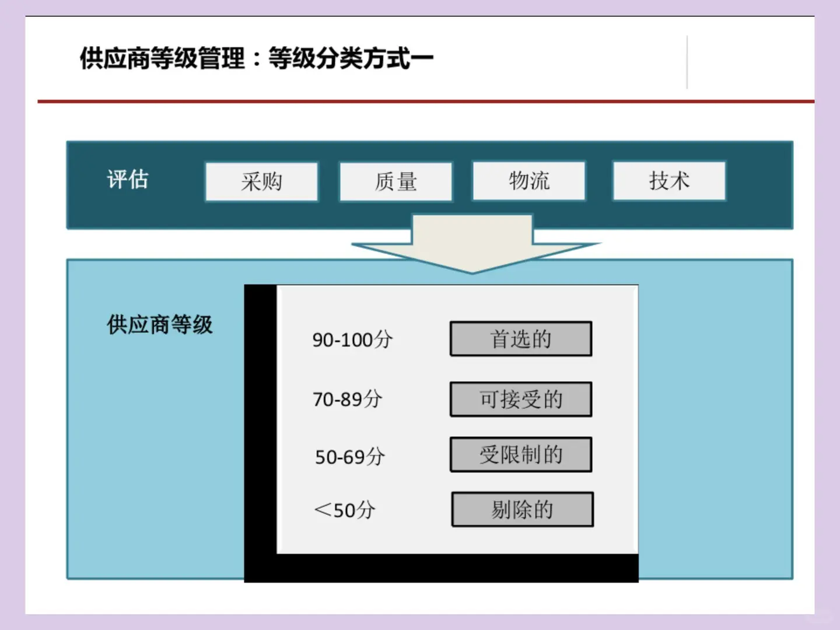840x630 pixels.
Task: Select the 可接受的 grade box
Action: coord(521,399)
